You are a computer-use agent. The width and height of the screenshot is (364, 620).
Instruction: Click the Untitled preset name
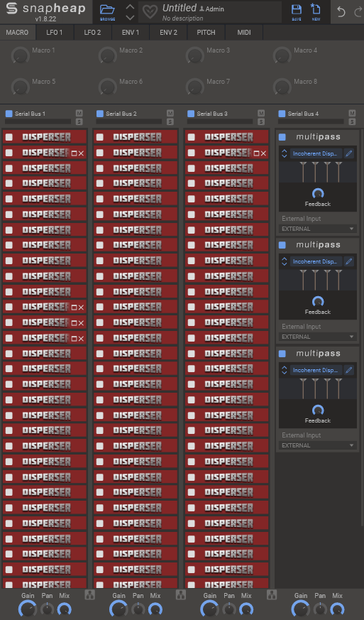point(180,8)
